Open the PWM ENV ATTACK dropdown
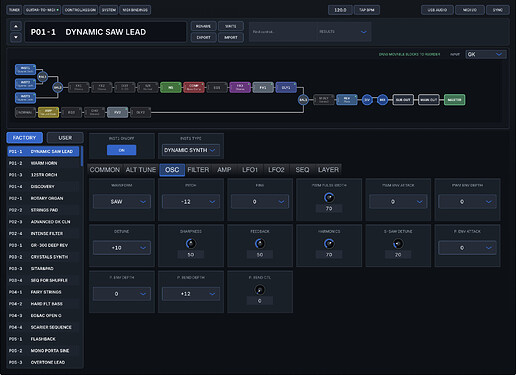 point(398,202)
